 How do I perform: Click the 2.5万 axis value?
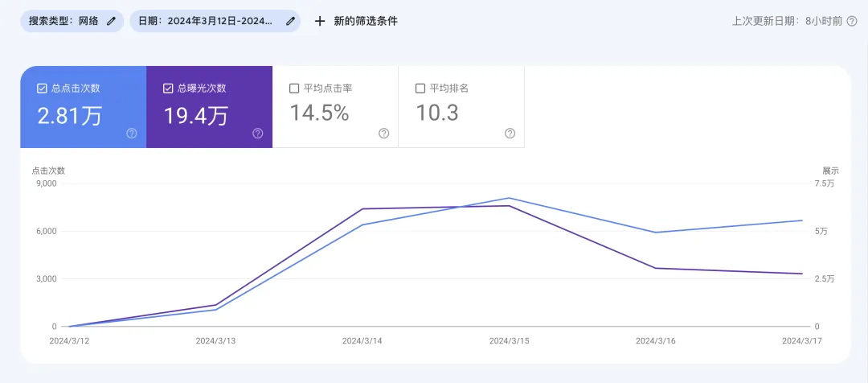[825, 278]
